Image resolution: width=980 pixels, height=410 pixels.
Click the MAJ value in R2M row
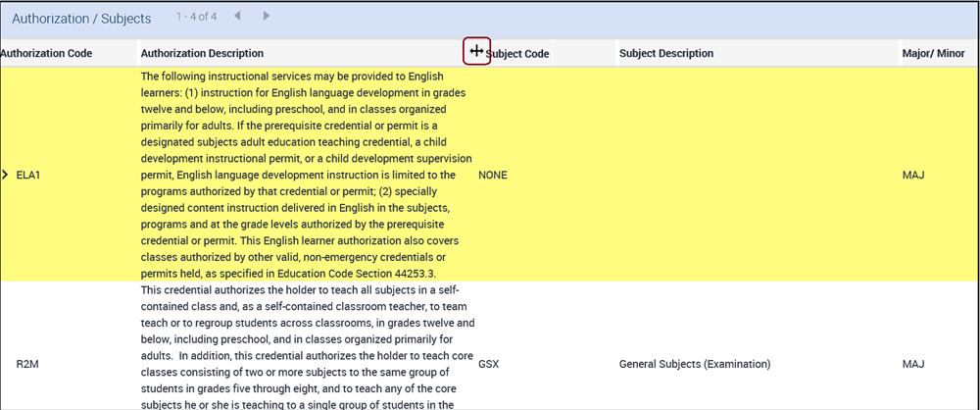[x=913, y=364]
